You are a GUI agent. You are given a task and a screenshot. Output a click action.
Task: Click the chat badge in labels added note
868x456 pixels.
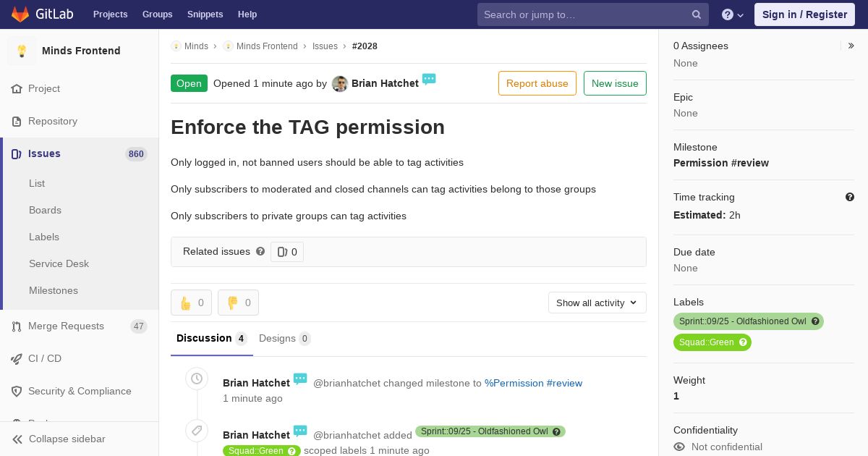[300, 431]
